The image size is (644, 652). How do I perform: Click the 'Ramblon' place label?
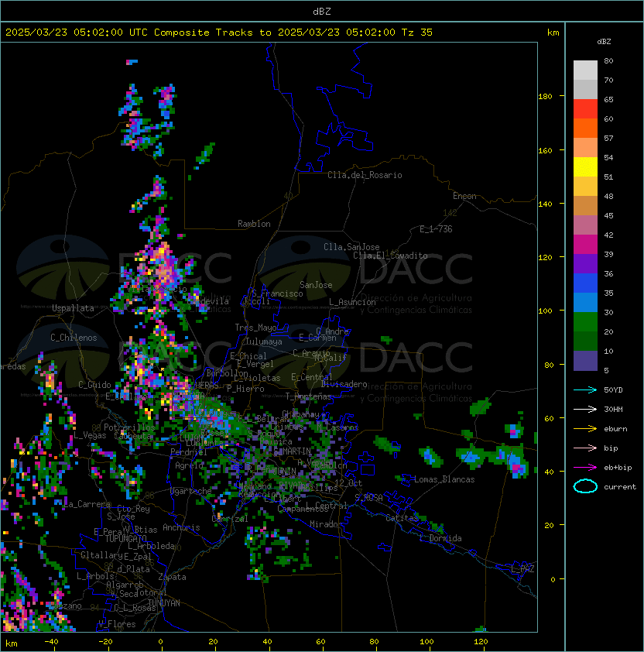coord(254,224)
